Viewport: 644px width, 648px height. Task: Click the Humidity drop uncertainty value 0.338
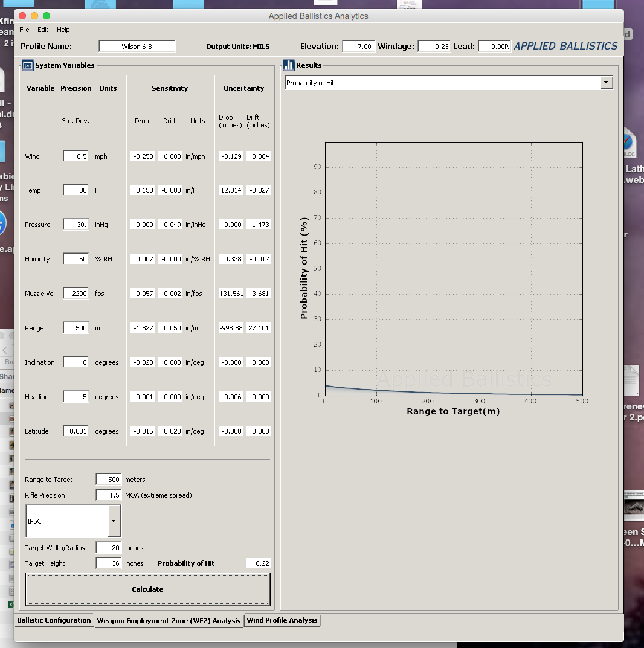(231, 259)
